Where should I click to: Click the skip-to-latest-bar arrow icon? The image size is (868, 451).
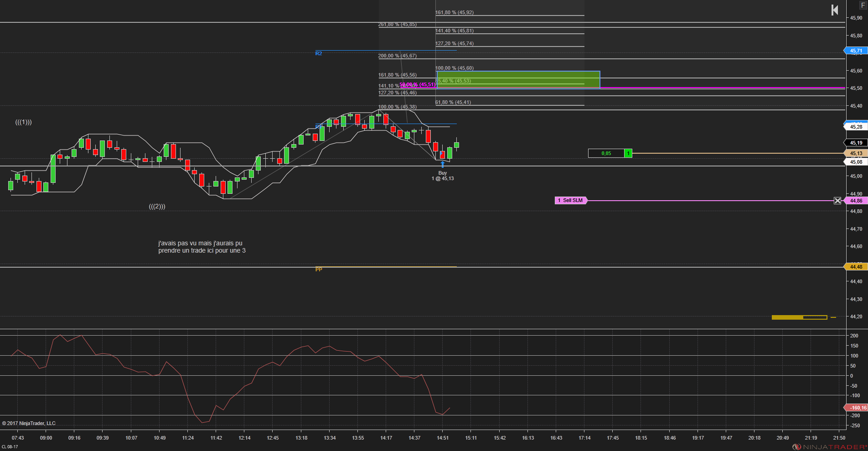pos(835,10)
